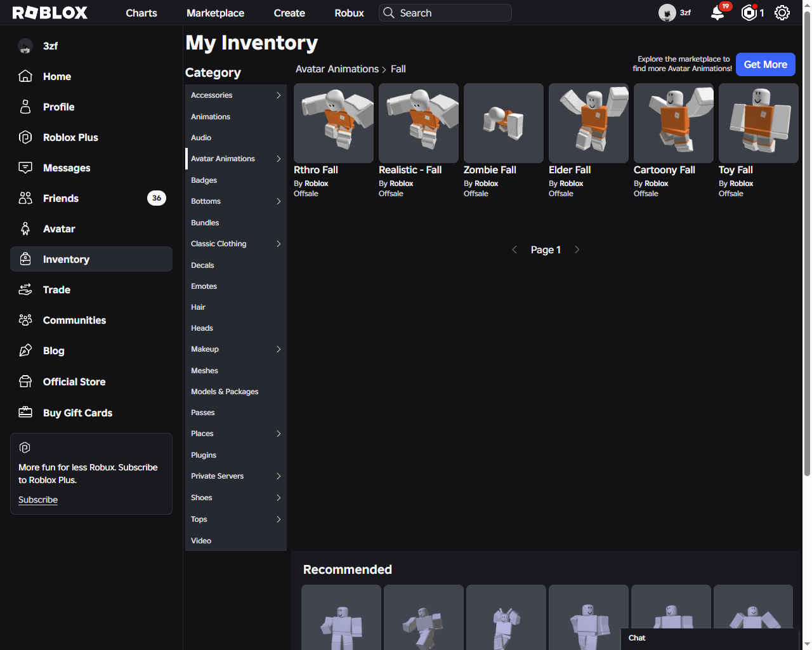Click the Get More button
Image resolution: width=812 pixels, height=650 pixels.
pos(765,64)
